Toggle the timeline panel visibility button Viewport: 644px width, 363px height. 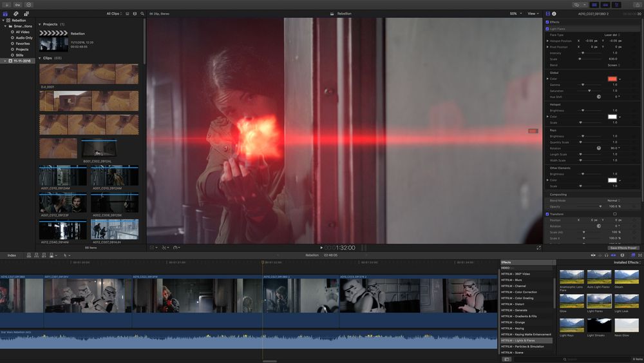point(605,5)
